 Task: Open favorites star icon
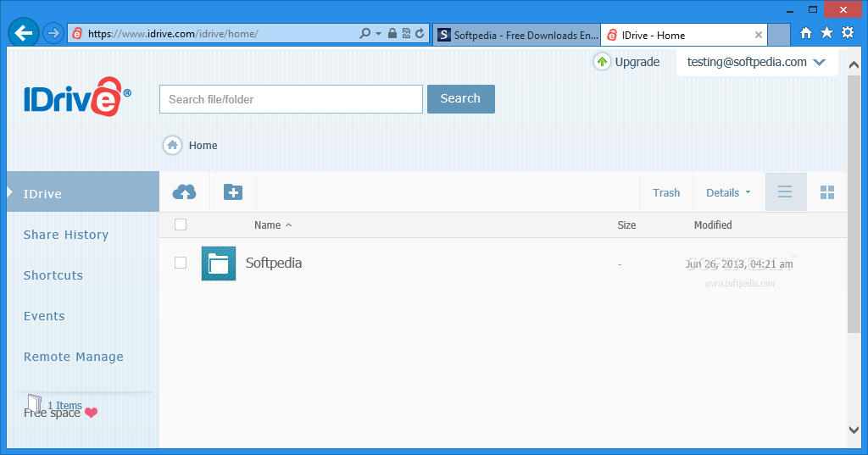coord(826,33)
